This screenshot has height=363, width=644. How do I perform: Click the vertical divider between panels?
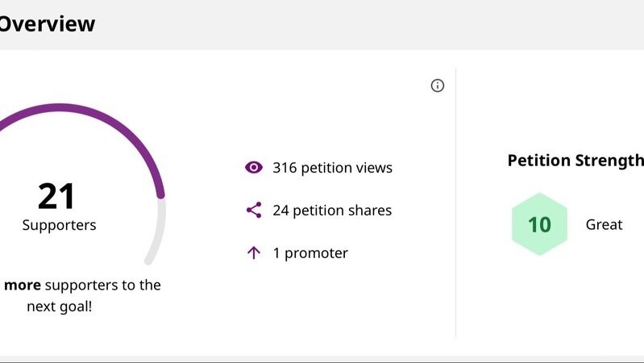click(x=456, y=202)
